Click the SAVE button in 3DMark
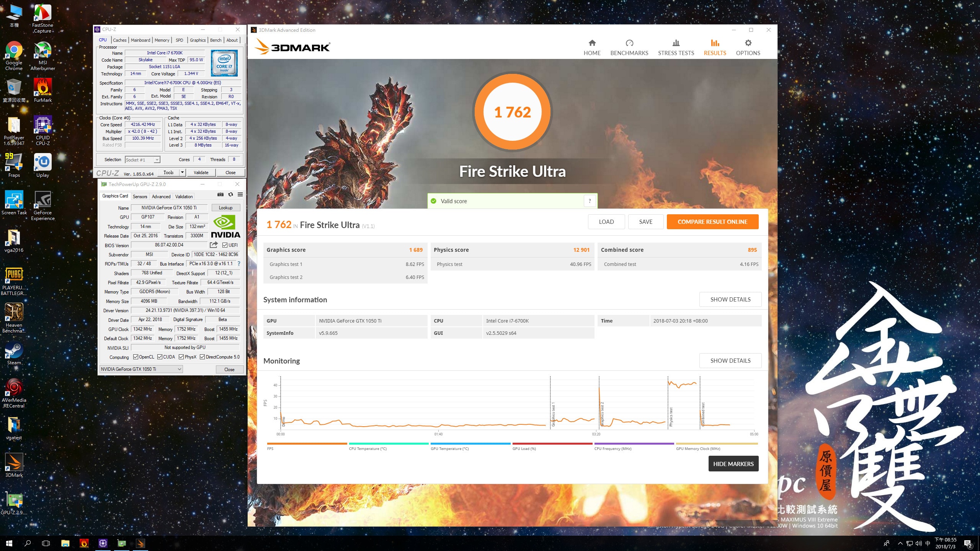This screenshot has height=551, width=980. tap(645, 222)
